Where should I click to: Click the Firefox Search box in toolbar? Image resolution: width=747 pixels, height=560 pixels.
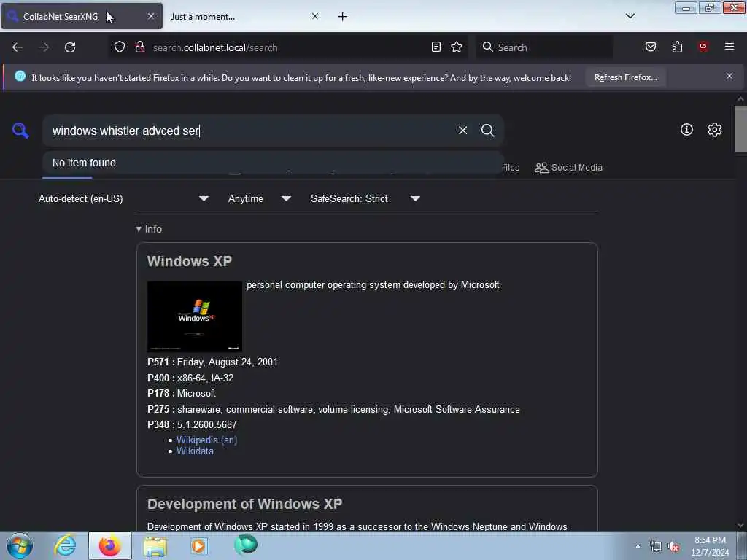click(544, 47)
